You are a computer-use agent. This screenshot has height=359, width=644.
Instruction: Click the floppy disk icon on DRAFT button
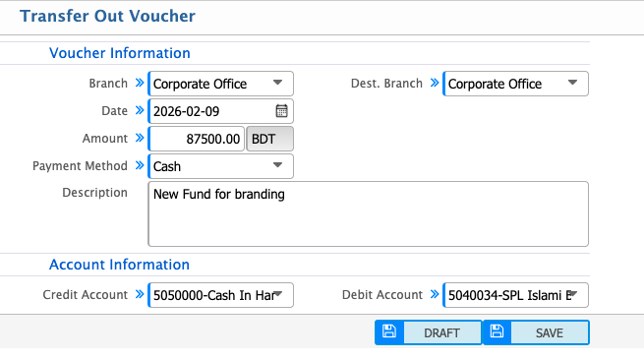pyautogui.click(x=389, y=331)
